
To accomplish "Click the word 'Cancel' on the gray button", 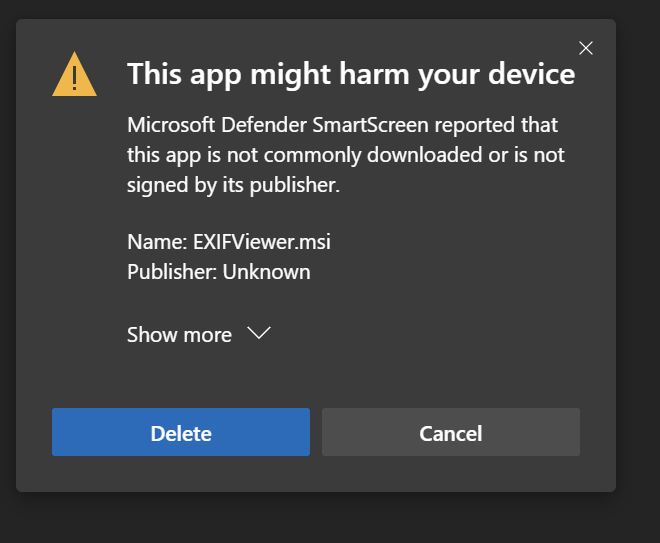I will point(450,433).
